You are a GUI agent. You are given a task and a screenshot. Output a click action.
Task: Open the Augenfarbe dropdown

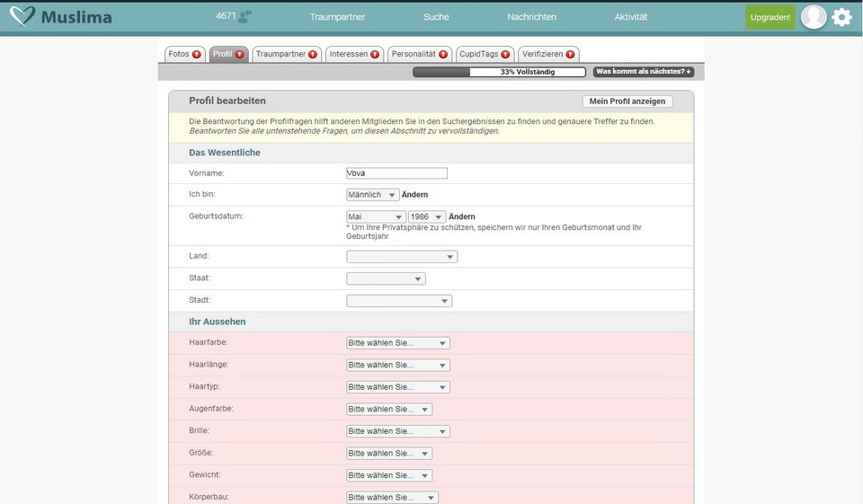(389, 410)
